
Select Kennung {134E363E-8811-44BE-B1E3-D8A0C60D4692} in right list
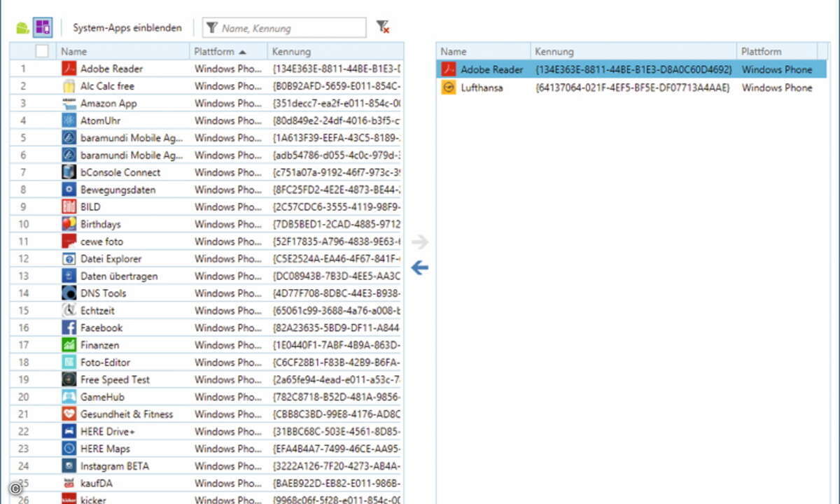(x=633, y=69)
